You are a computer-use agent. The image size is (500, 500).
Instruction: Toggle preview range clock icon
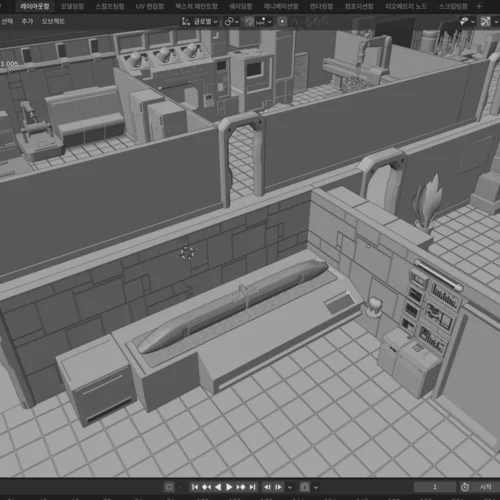coord(465,487)
